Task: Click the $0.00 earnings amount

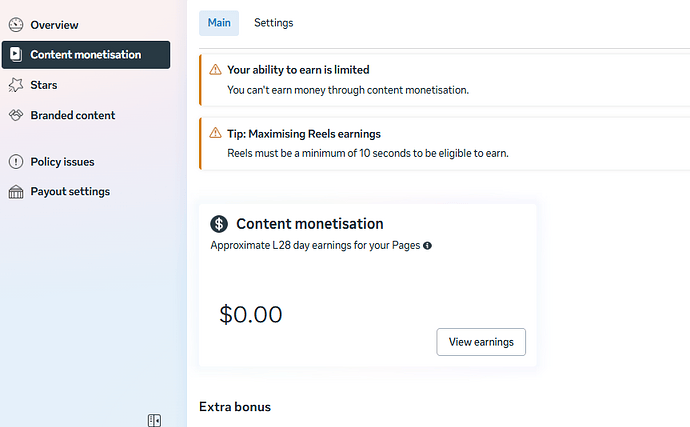Action: (251, 314)
